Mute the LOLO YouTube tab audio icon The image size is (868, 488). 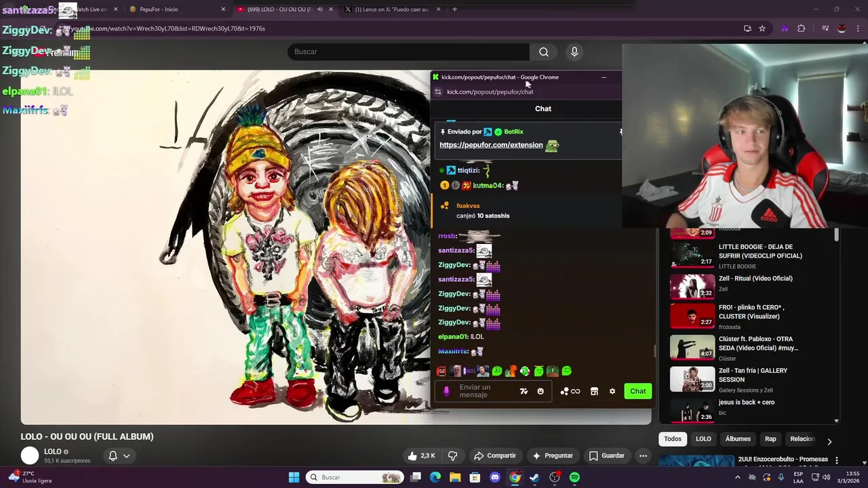click(319, 9)
